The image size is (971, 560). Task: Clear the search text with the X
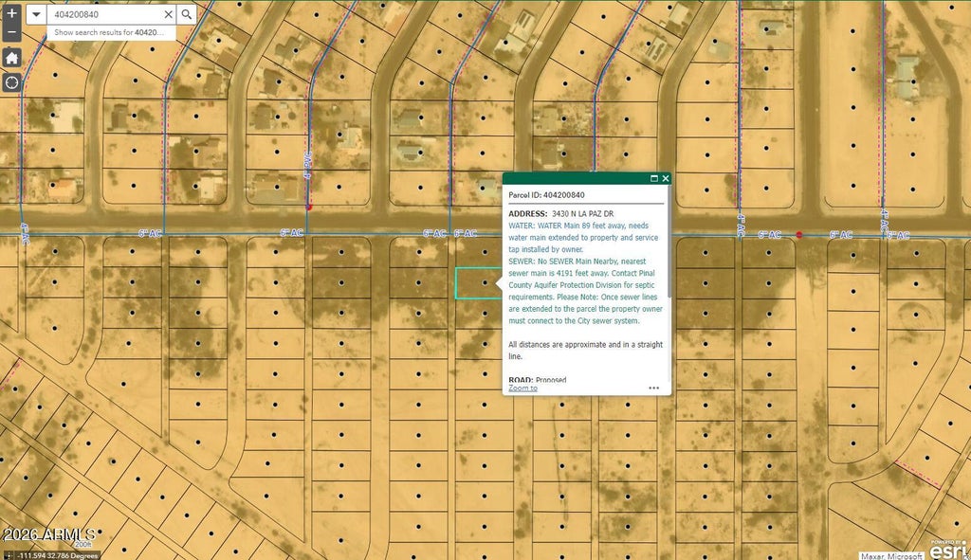coord(168,14)
